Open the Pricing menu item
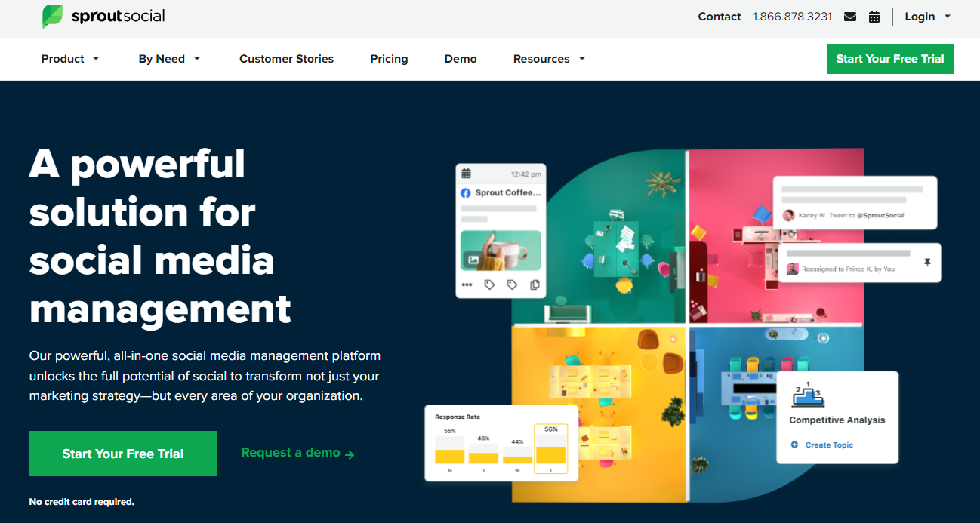The width and height of the screenshot is (980, 523). 389,59
